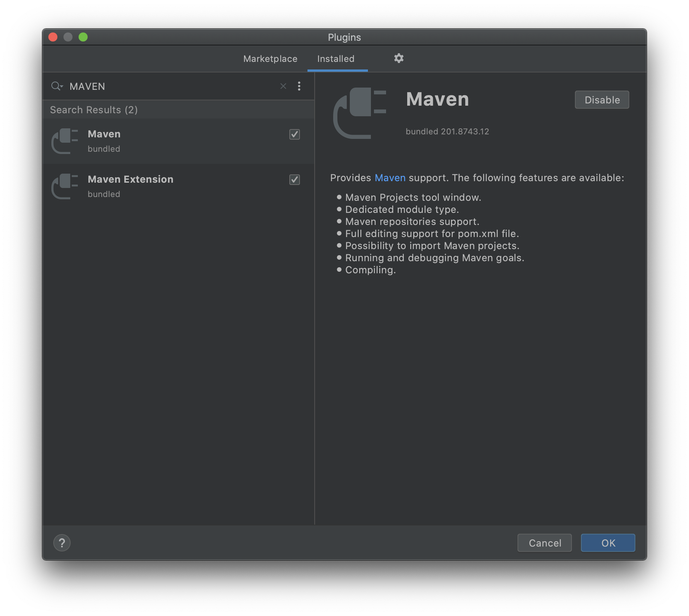Click the Maven title in details pane
Viewport: 689px width, 616px height.
click(x=437, y=99)
